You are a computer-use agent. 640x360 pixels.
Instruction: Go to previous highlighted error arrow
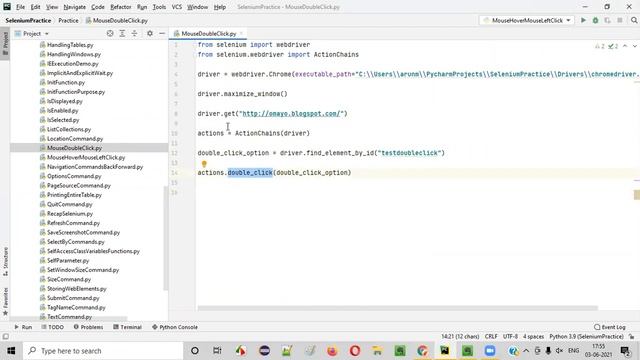(x=625, y=46)
